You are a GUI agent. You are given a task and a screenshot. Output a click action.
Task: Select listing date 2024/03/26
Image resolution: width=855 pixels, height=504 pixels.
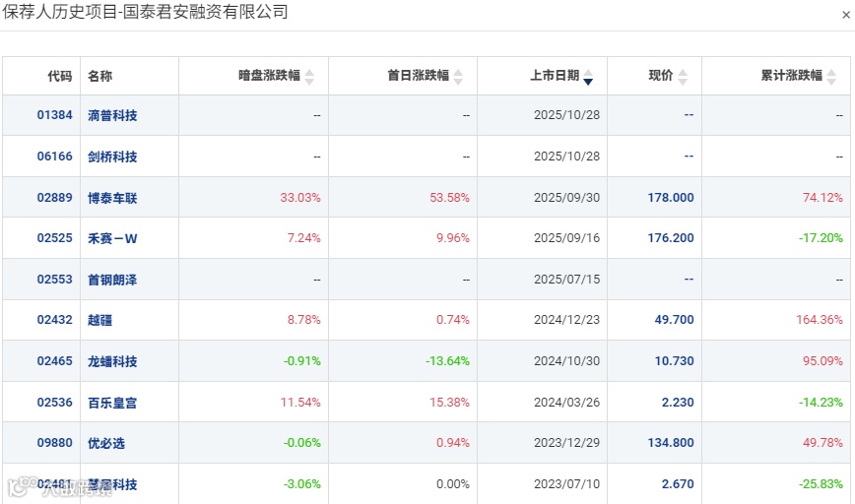566,403
